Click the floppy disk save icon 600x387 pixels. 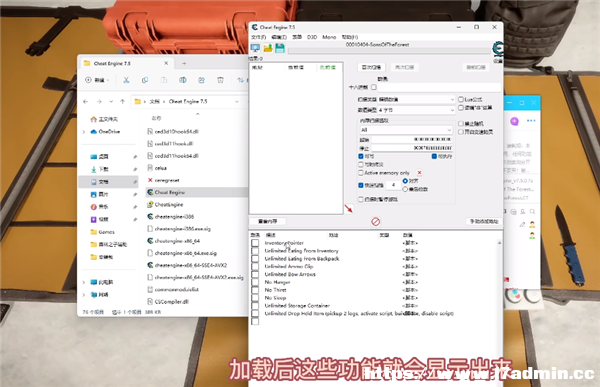[x=280, y=48]
